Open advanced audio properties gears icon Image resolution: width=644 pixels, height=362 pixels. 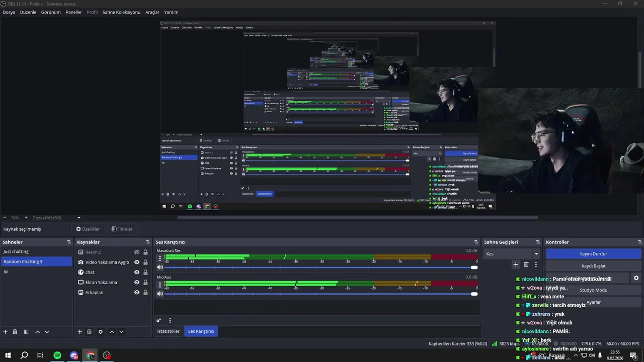(x=159, y=320)
